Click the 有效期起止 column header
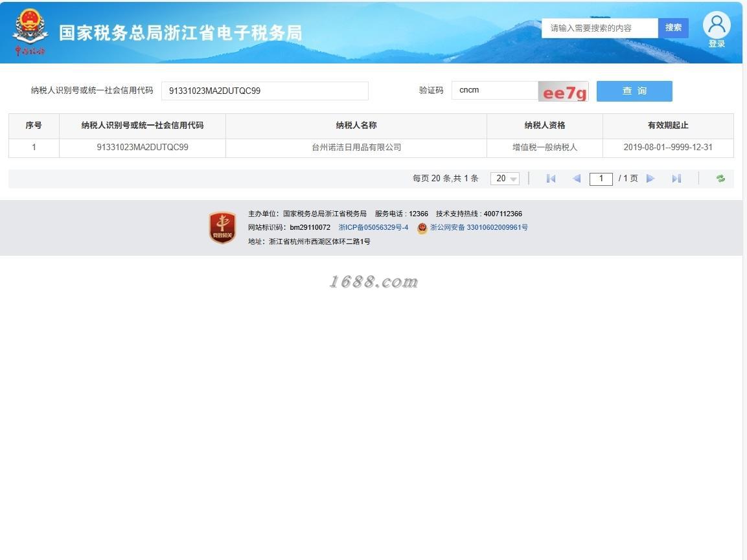 (668, 126)
